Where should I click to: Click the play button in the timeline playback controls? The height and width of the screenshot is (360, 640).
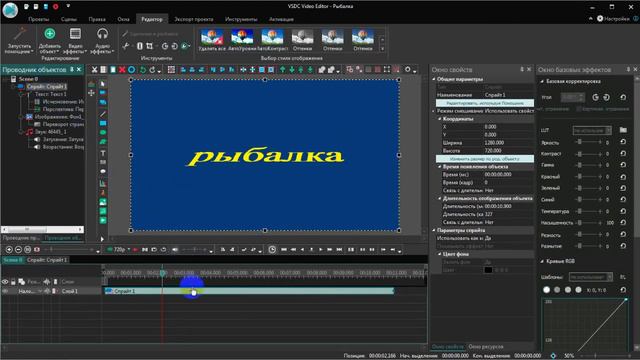(320, 249)
